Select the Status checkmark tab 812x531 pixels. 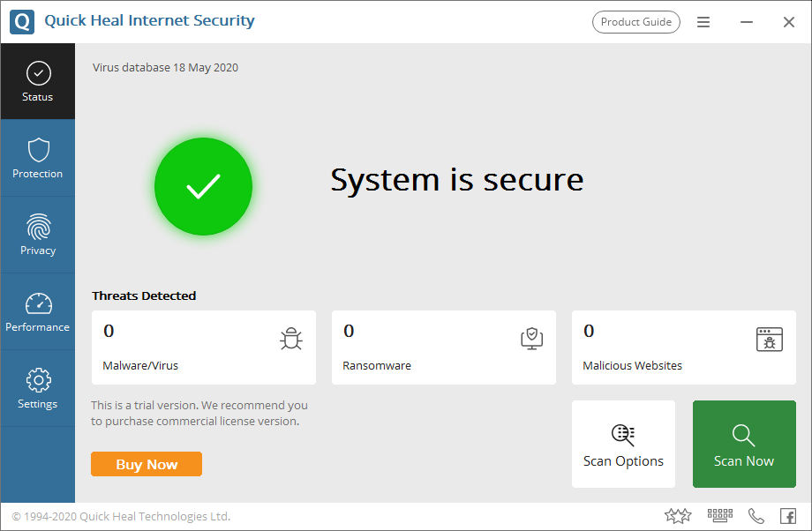[x=37, y=81]
